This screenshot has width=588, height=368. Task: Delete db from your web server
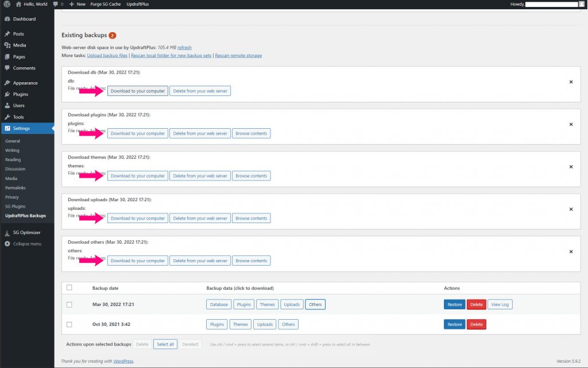[200, 91]
